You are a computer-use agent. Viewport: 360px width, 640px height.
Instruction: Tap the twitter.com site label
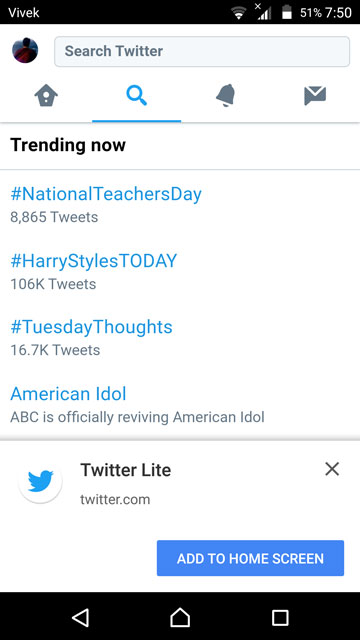coord(115,500)
